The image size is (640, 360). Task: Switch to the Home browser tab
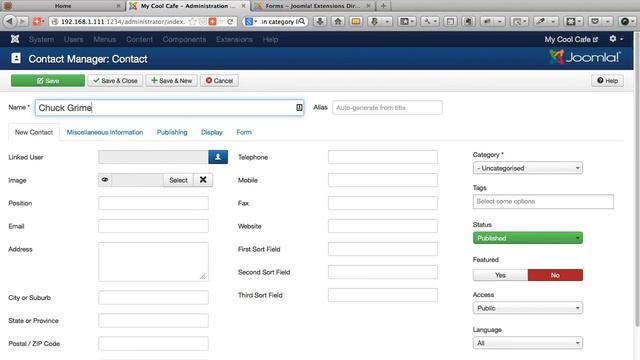pos(63,6)
